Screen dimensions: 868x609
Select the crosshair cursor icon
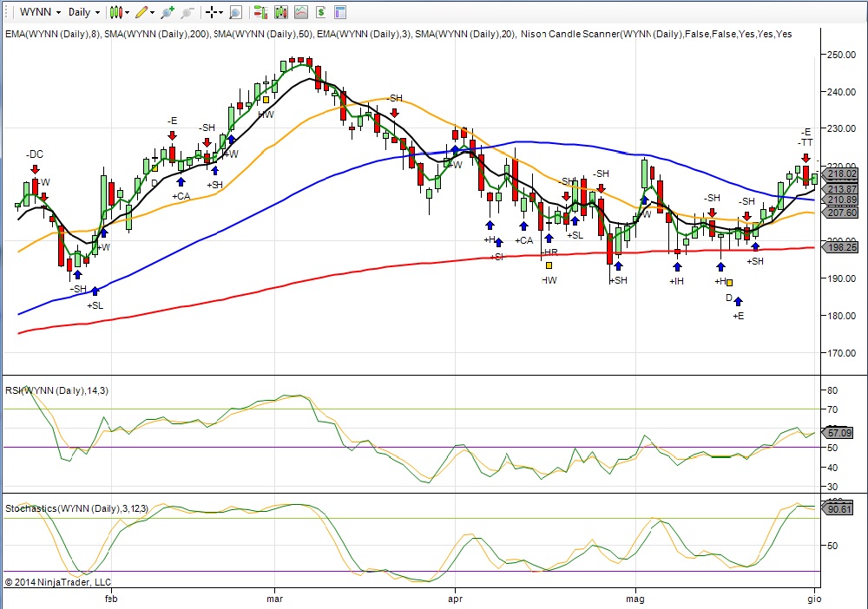(x=212, y=11)
